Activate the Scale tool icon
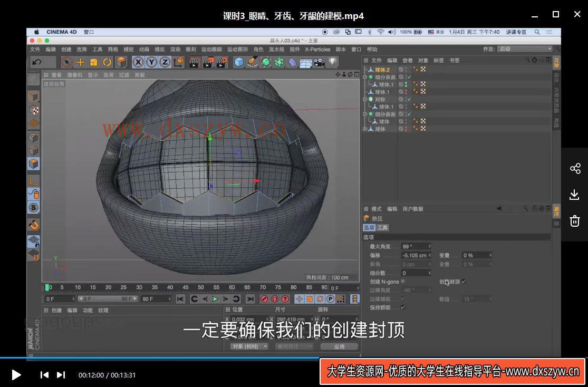Image resolution: width=588 pixels, height=387 pixels. pyautogui.click(x=94, y=62)
